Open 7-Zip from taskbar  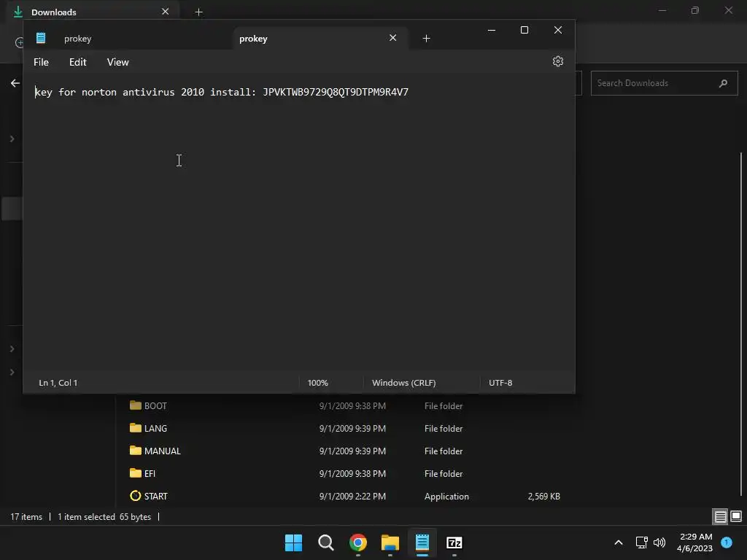[x=454, y=542]
